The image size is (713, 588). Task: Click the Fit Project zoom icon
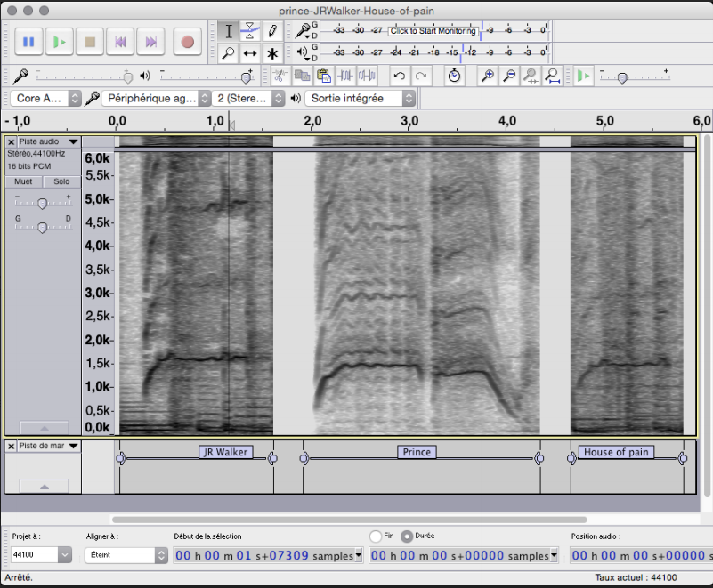tap(552, 77)
